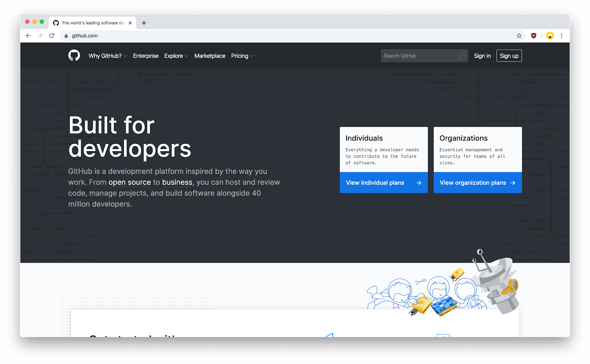The width and height of the screenshot is (590, 364).
Task: Close the GitHub browser tab
Action: (x=130, y=23)
